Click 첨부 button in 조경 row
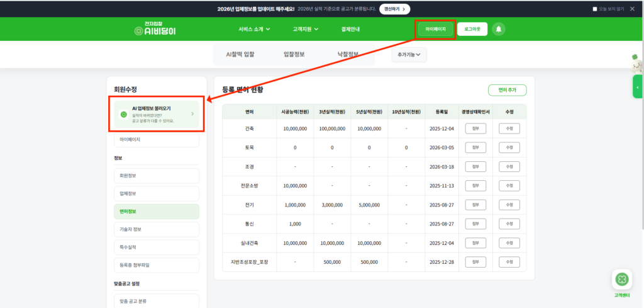Screen dimensions: 644x308 tap(475, 166)
